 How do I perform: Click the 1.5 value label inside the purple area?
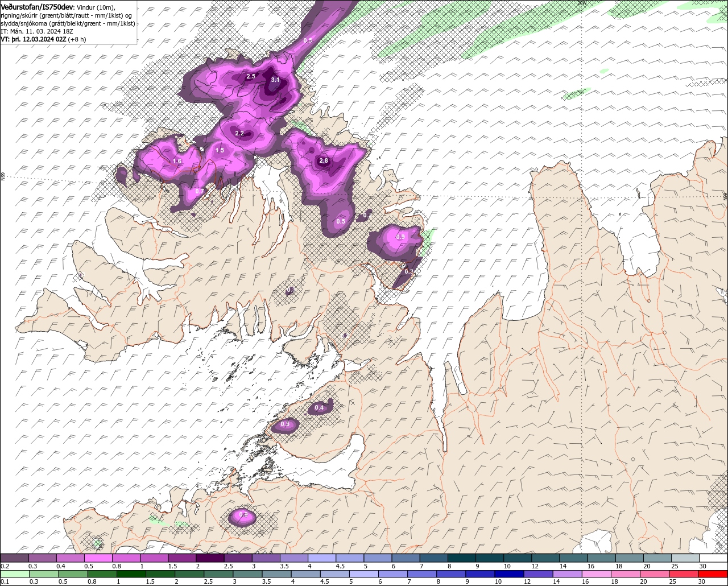click(x=220, y=150)
